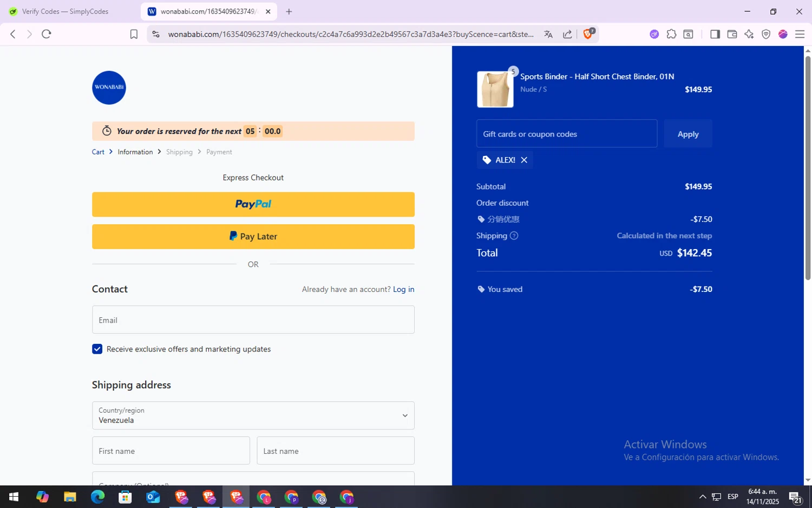
Task: Go back with the browser back arrow
Action: pyautogui.click(x=13, y=34)
